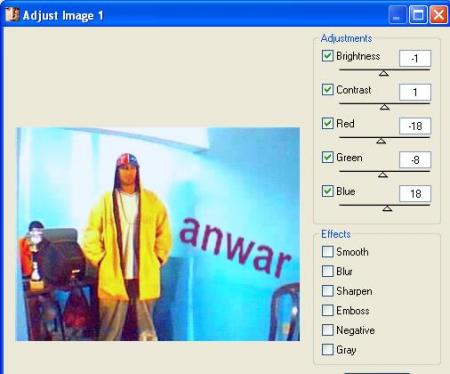Focus the Contrast value field
The image size is (450, 374).
[415, 92]
